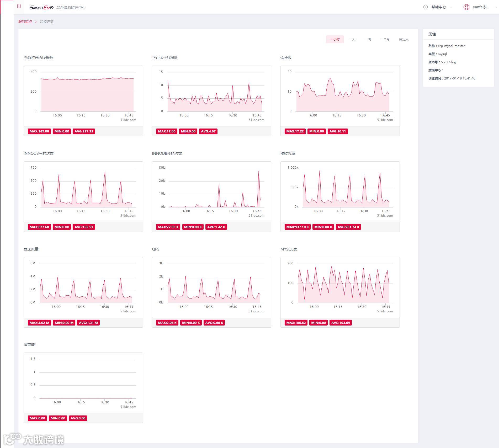Click the user avatar icon

pyautogui.click(x=466, y=7)
